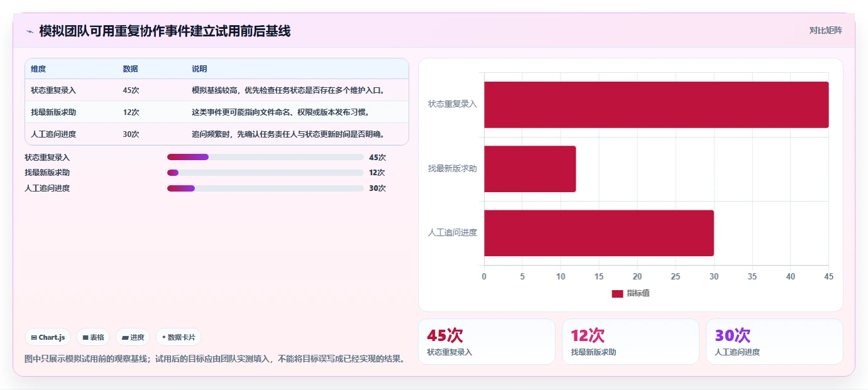Image resolution: width=868 pixels, height=390 pixels.
Task: Click the 30次 value beside third progress bar
Action: click(377, 188)
